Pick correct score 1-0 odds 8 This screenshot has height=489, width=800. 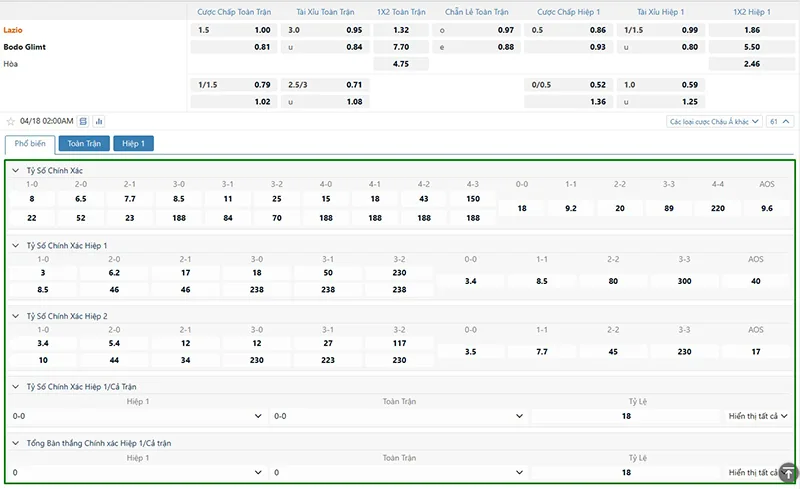[32, 200]
